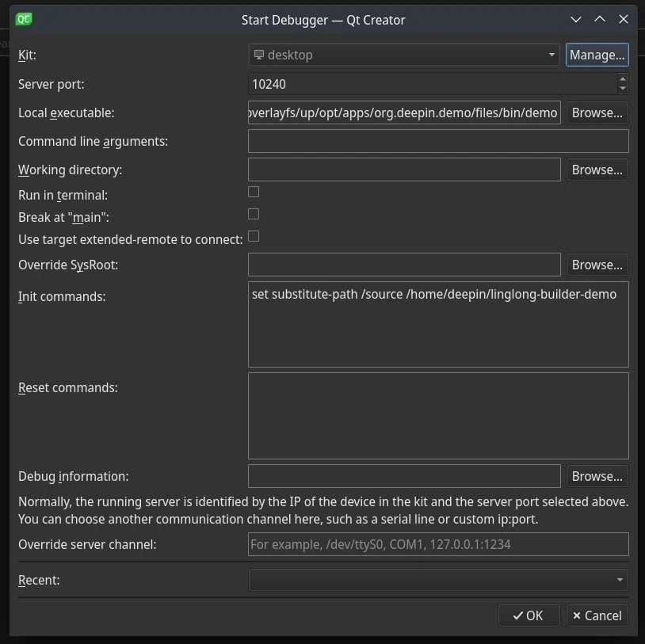Click the Manage... kits button
645x644 pixels.
tap(597, 55)
